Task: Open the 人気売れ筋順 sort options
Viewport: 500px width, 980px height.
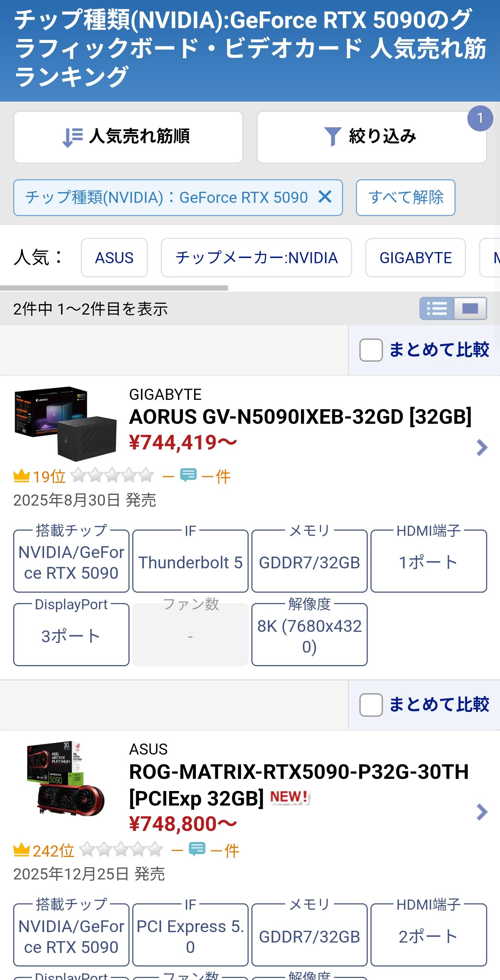Action: click(128, 137)
